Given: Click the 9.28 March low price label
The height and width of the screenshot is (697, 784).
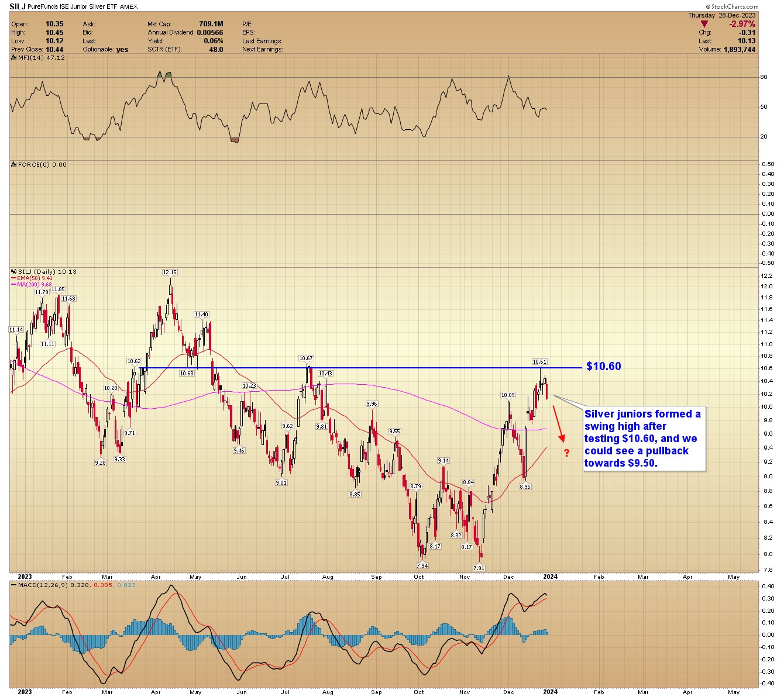Looking at the screenshot, I should coord(101,463).
